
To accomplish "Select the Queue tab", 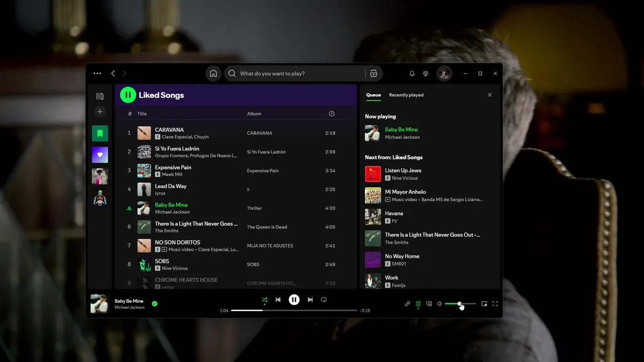I will click(x=373, y=95).
